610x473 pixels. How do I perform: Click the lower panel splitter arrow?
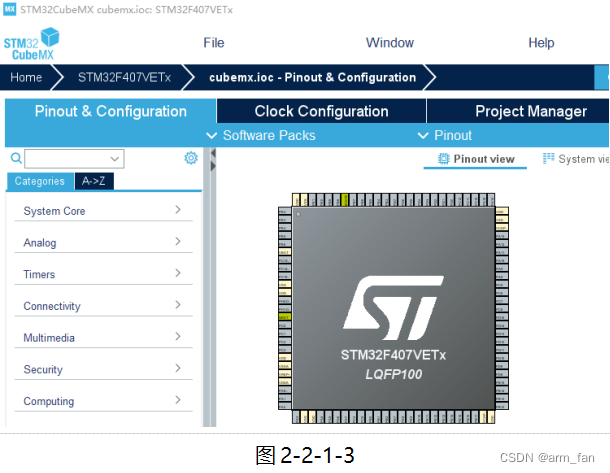pos(213,166)
